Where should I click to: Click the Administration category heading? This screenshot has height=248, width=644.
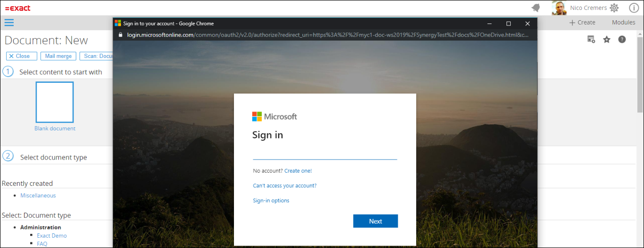click(x=40, y=227)
